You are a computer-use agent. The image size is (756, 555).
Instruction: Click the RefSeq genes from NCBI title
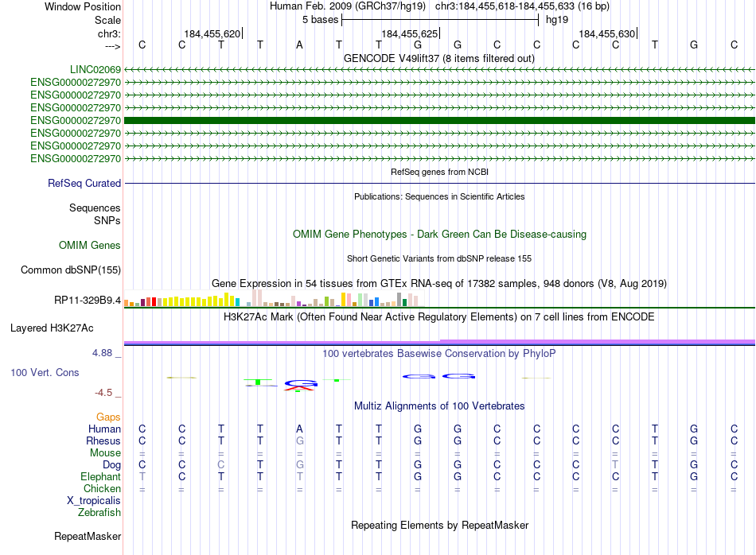coord(440,172)
